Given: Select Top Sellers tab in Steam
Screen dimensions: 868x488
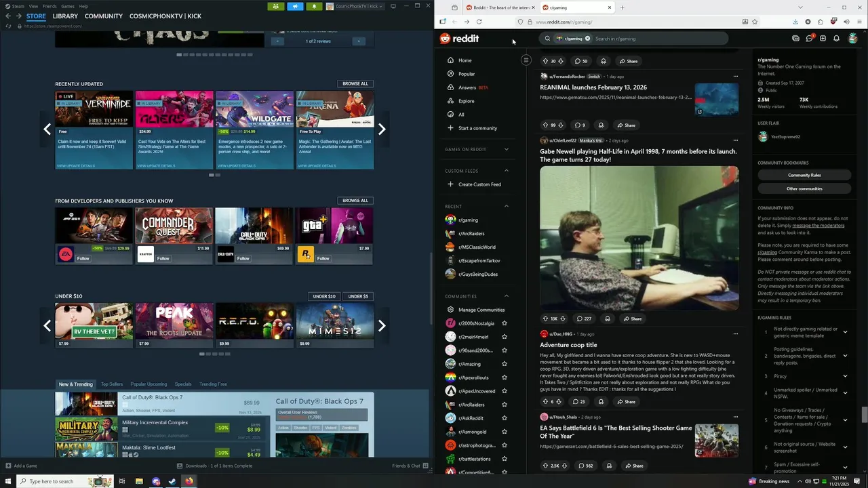Looking at the screenshot, I should [112, 384].
